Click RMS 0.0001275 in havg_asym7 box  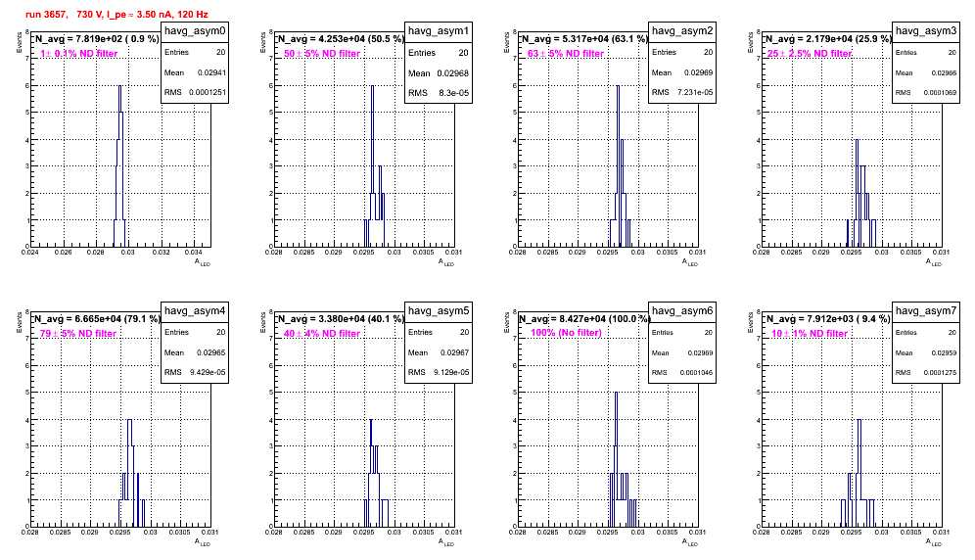(926, 373)
